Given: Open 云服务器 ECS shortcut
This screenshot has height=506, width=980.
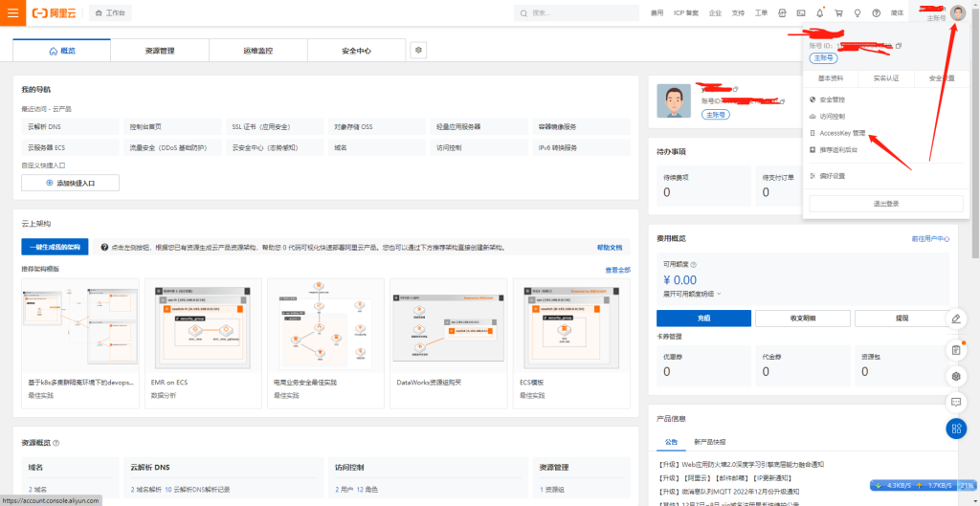Looking at the screenshot, I should tap(70, 148).
